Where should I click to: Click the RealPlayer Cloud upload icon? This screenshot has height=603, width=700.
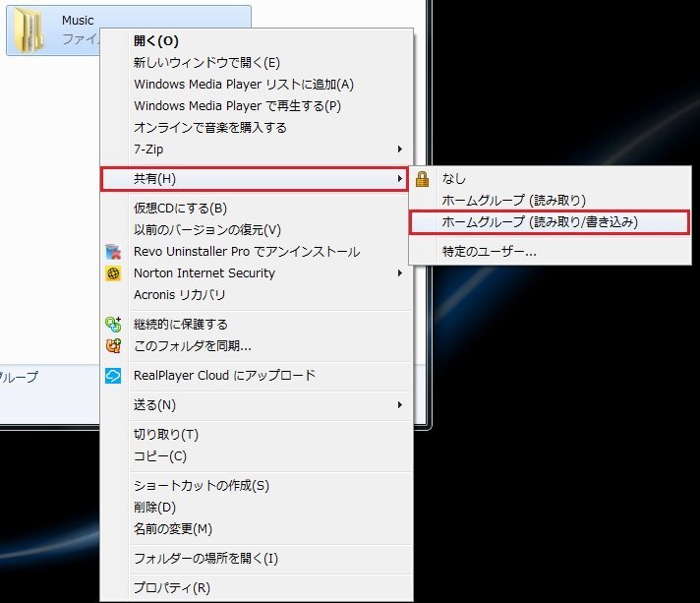(113, 376)
